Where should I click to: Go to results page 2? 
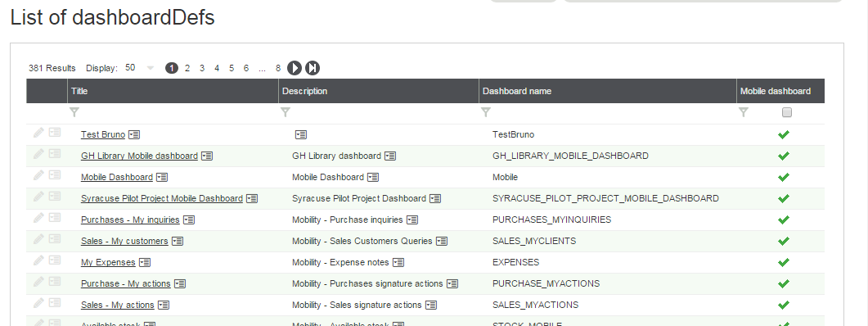[187, 68]
